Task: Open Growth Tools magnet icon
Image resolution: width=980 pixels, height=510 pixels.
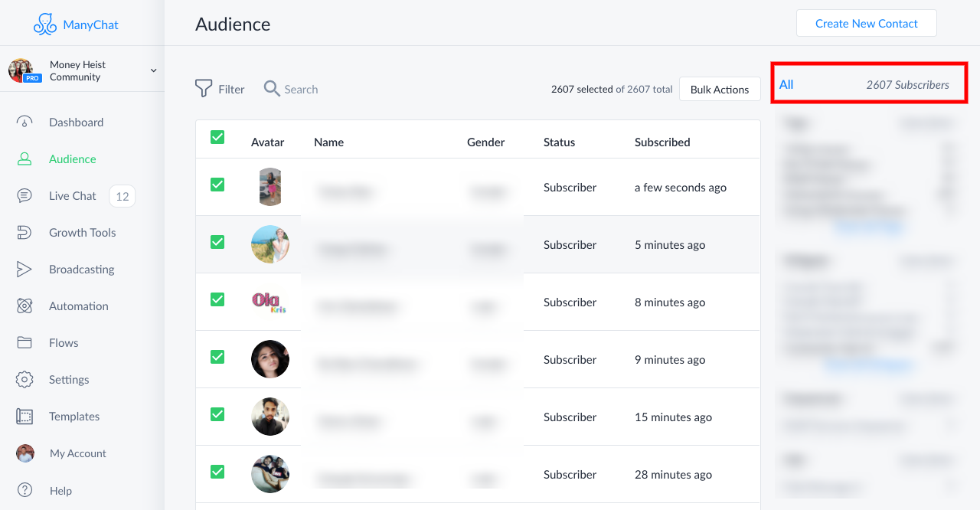Action: click(24, 233)
